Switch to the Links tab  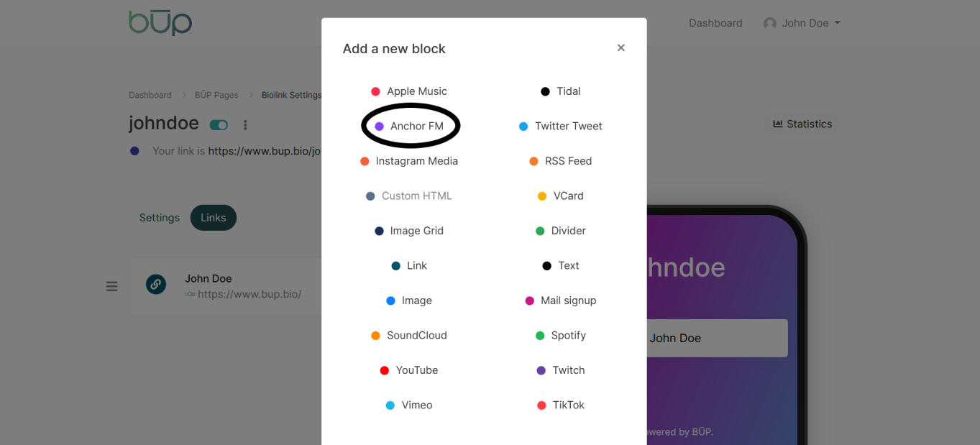pyautogui.click(x=213, y=218)
